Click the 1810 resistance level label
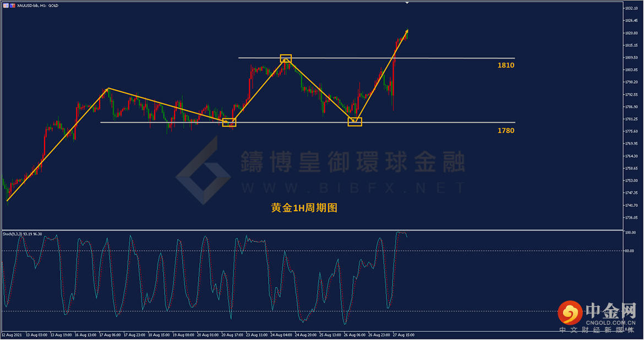Viewport: 644px width, 340px height. tap(506, 65)
